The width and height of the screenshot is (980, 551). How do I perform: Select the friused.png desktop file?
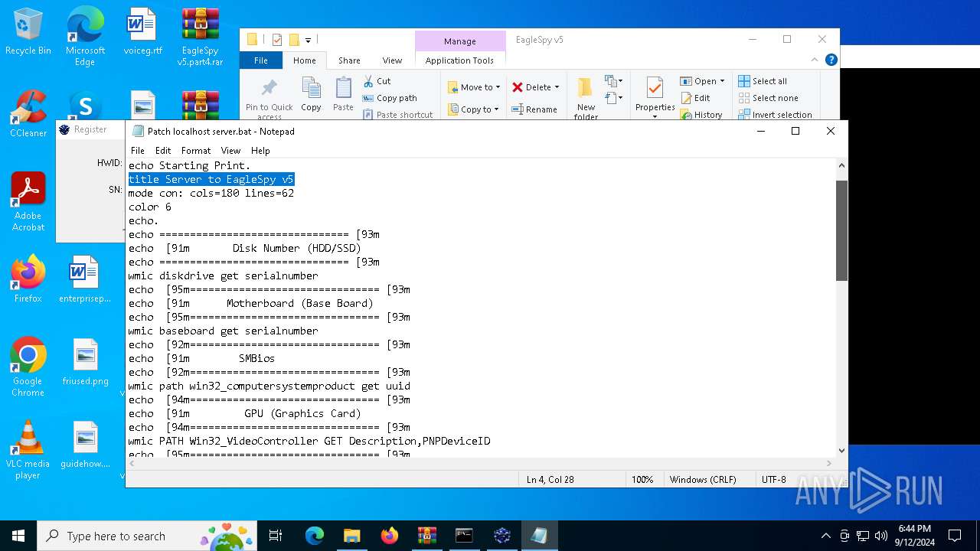tap(85, 363)
